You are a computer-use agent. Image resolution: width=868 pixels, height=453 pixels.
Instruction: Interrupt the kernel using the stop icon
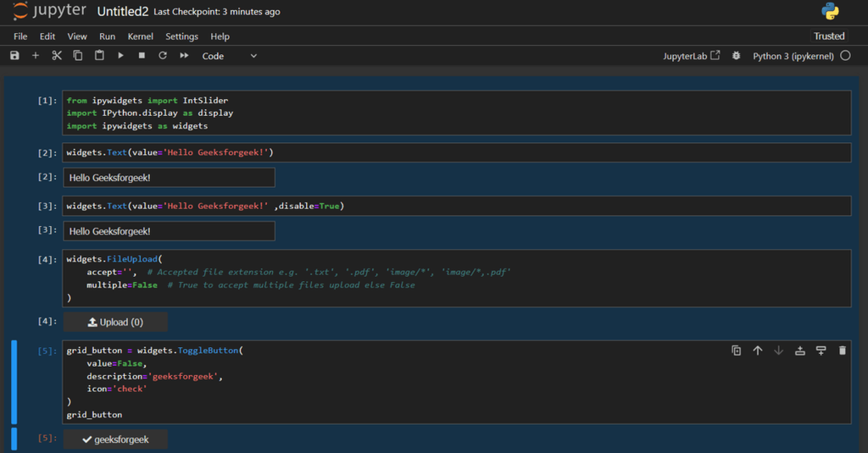142,56
